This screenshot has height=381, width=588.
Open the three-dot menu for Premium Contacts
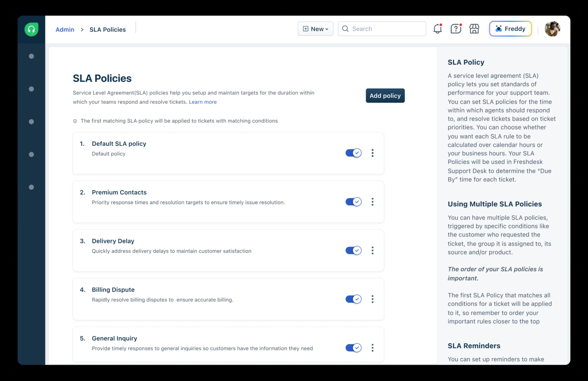click(x=372, y=202)
